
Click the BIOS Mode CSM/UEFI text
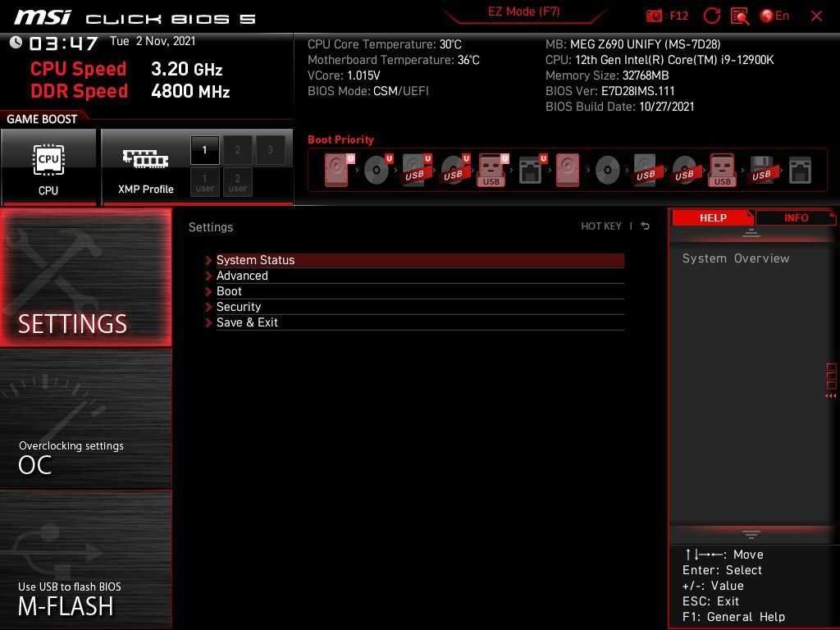(368, 91)
